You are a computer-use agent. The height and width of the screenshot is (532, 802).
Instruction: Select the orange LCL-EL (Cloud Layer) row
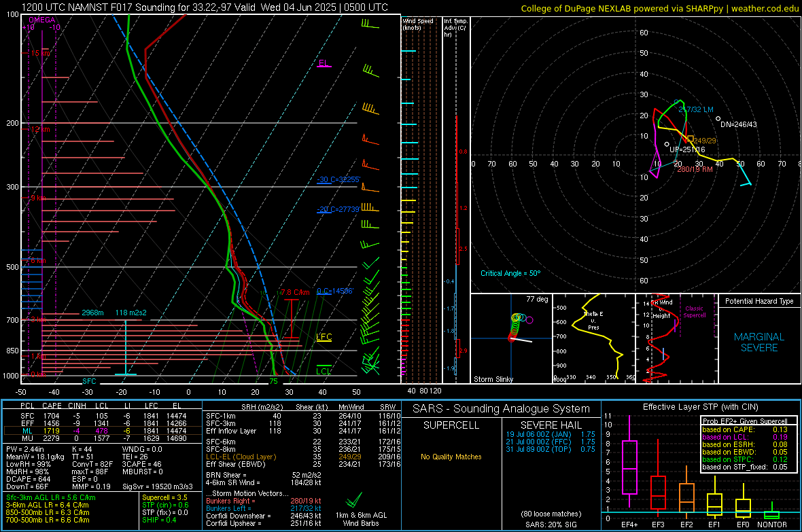coord(302,457)
